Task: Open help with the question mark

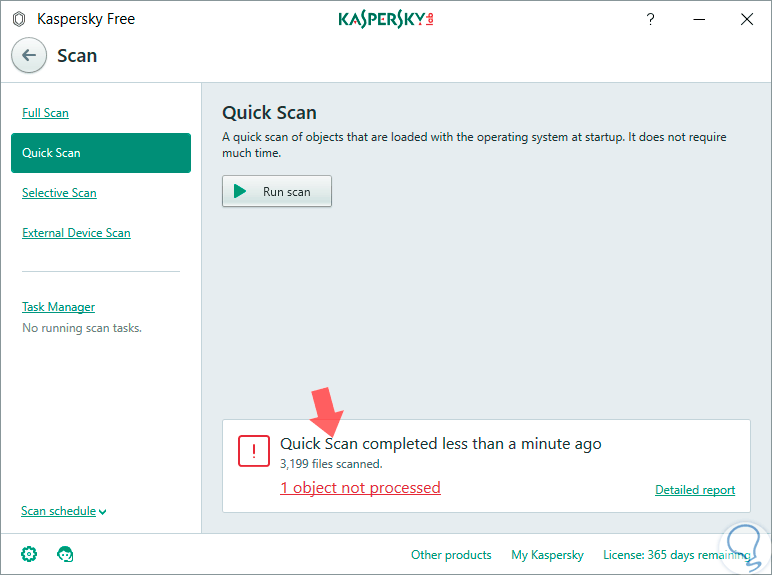Action: pos(650,19)
